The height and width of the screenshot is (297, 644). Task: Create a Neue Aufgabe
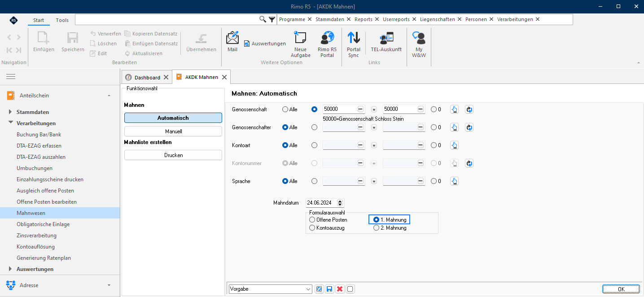click(300, 44)
